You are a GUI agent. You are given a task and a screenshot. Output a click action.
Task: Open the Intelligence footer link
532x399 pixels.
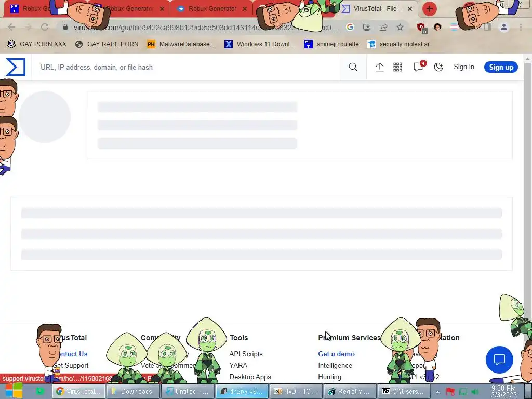335,365
